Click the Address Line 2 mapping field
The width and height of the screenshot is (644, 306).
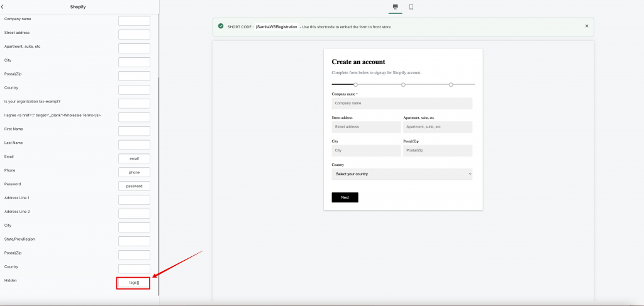[x=135, y=214]
